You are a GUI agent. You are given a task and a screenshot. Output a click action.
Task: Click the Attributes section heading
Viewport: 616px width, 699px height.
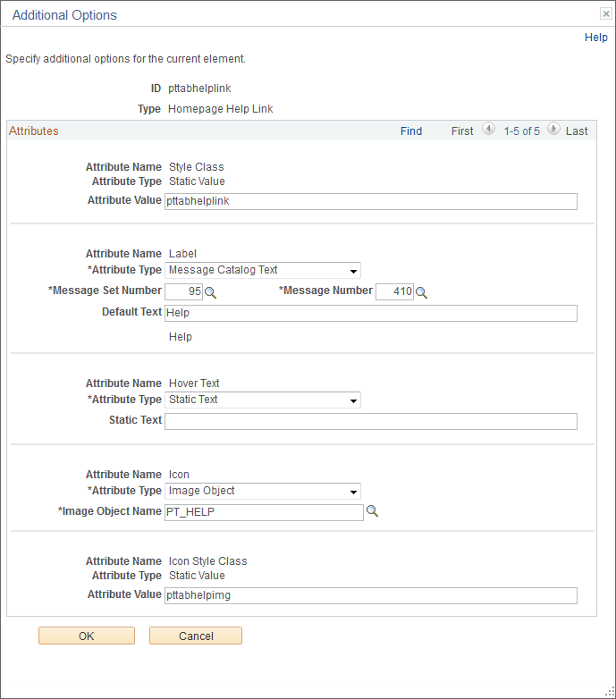pyautogui.click(x=34, y=131)
